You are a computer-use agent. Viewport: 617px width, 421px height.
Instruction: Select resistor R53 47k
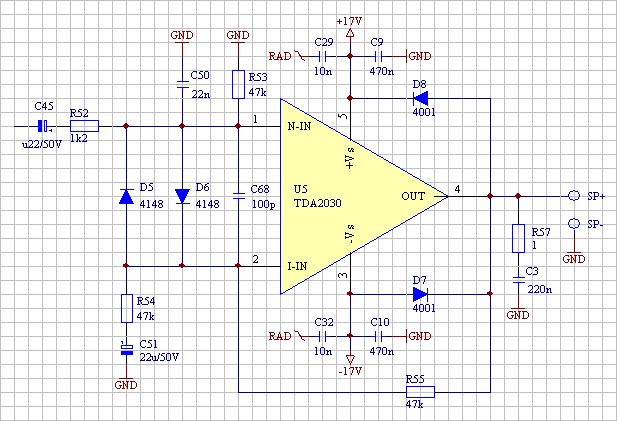tap(238, 84)
